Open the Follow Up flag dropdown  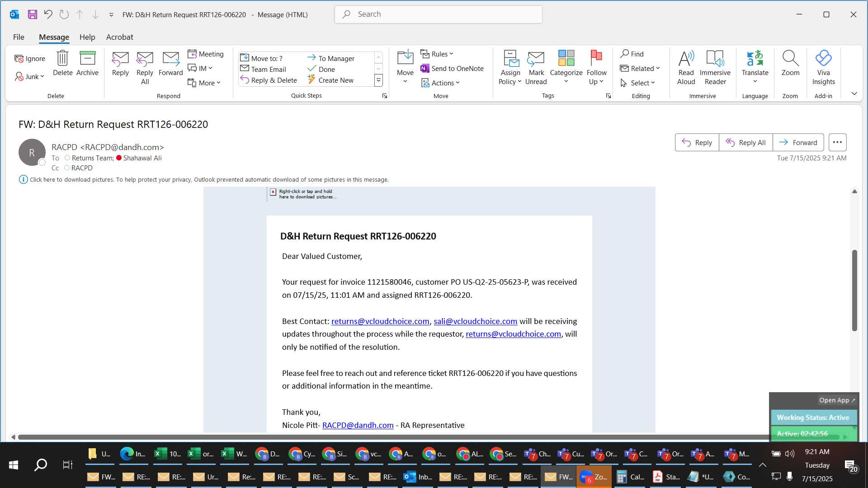pos(596,68)
